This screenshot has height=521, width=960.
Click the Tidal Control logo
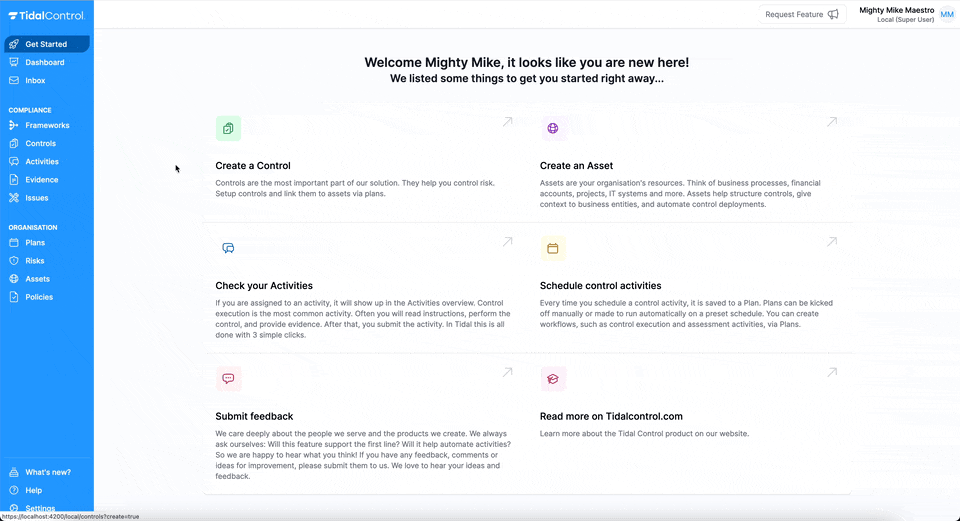coord(46,16)
